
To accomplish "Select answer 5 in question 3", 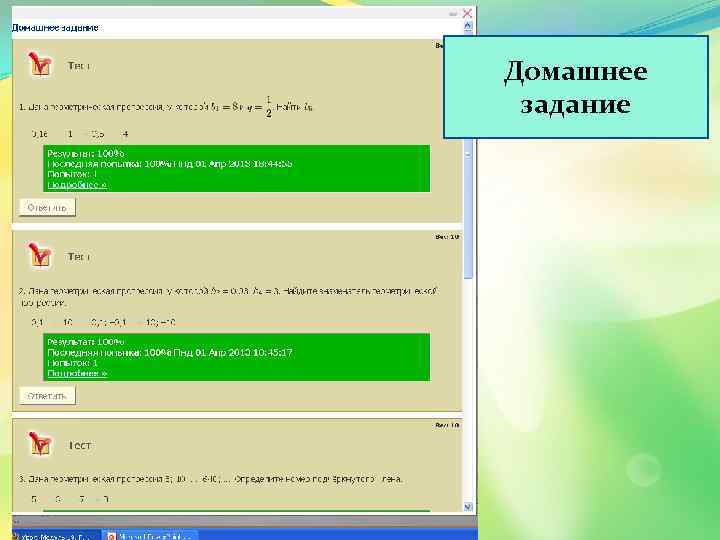I will point(34,499).
